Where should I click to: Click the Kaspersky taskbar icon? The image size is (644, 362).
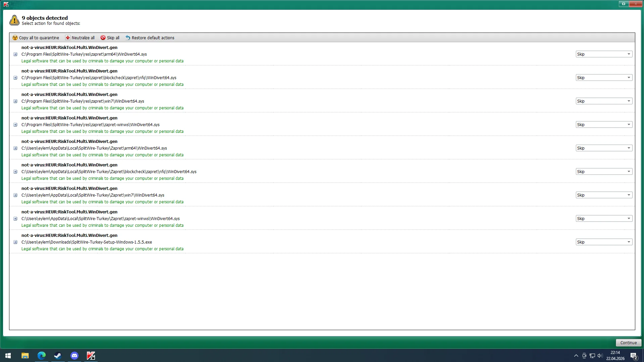point(91,356)
